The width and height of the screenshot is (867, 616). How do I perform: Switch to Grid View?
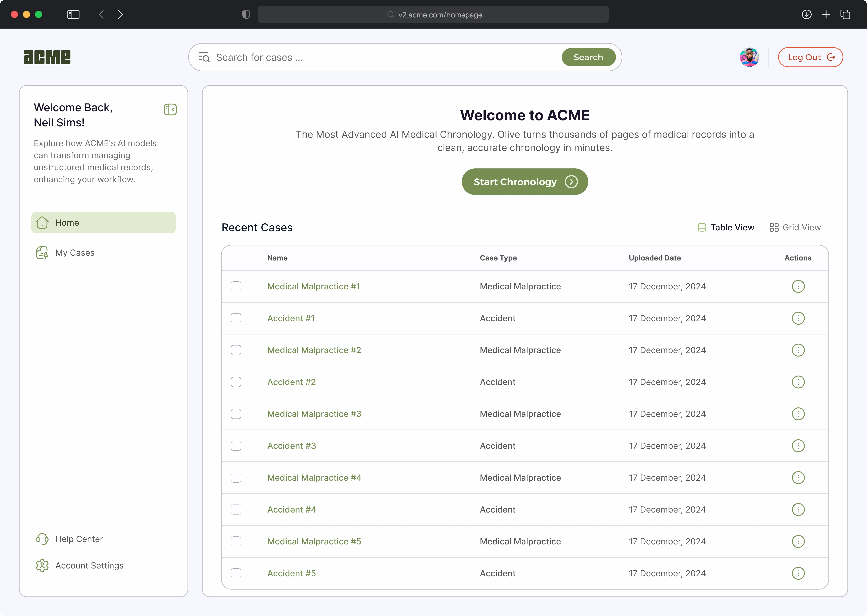point(795,228)
